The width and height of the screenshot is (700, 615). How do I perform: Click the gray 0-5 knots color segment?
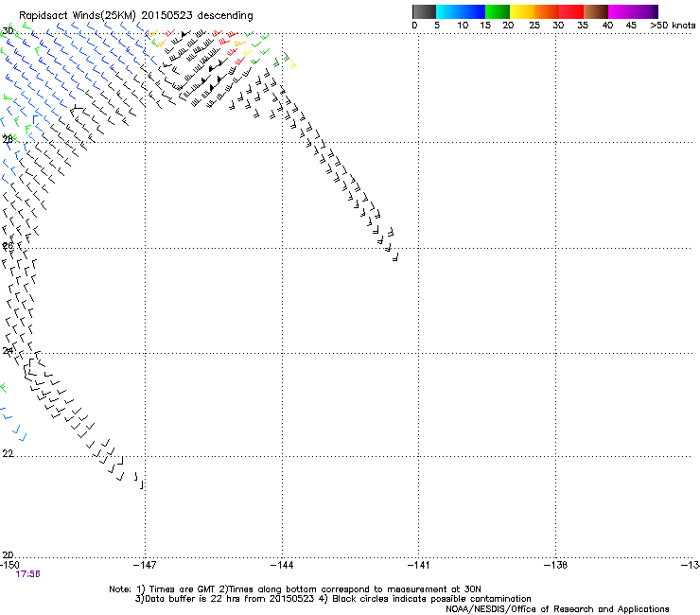(424, 11)
